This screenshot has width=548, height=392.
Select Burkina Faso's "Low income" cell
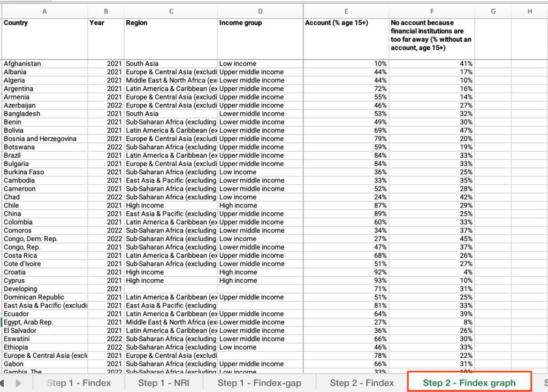point(261,172)
